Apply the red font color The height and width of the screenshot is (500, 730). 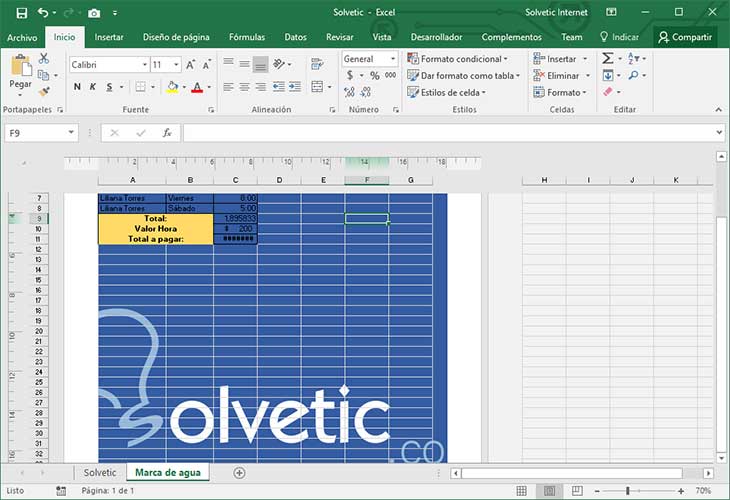click(197, 87)
